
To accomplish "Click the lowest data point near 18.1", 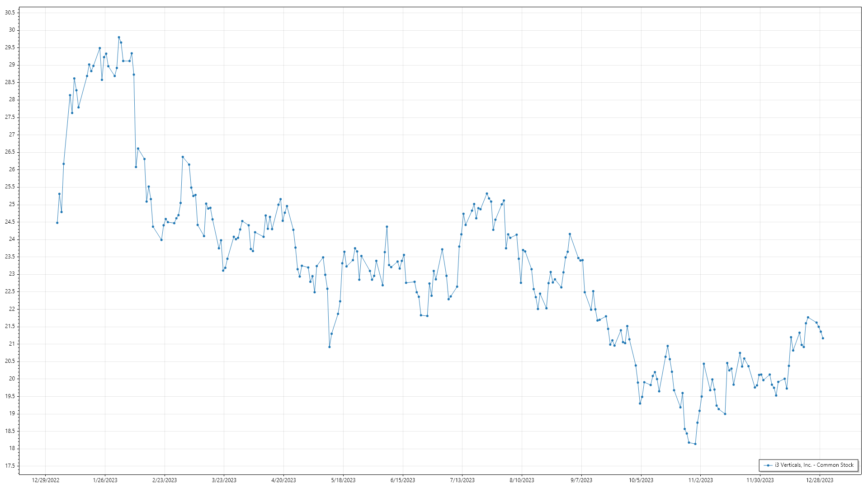I will [x=695, y=444].
